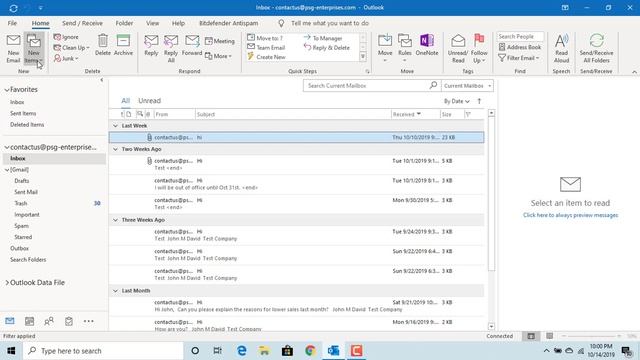Select the Team Email quick step

(x=266, y=47)
